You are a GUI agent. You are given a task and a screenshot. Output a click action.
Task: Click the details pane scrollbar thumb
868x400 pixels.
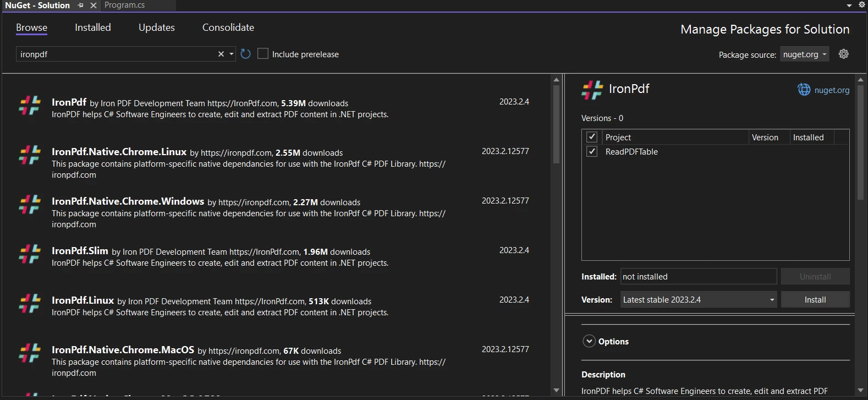[x=861, y=143]
